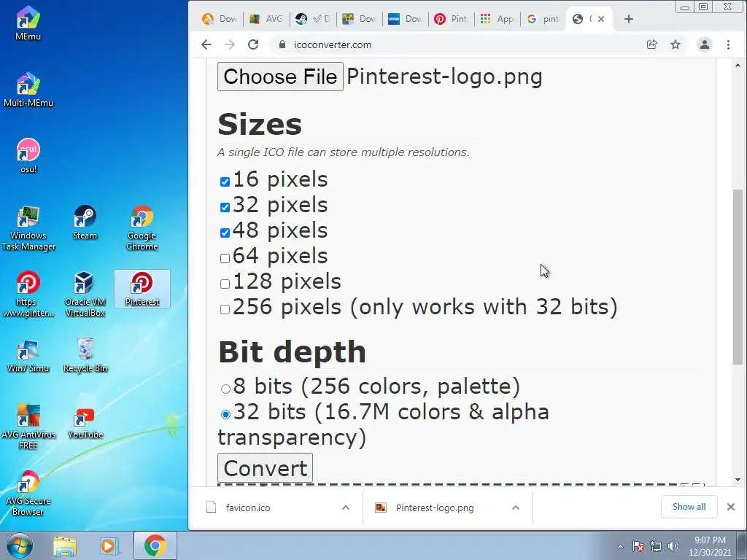The width and height of the screenshot is (747, 560).
Task: Open the Recycle Bin
Action: [x=85, y=355]
